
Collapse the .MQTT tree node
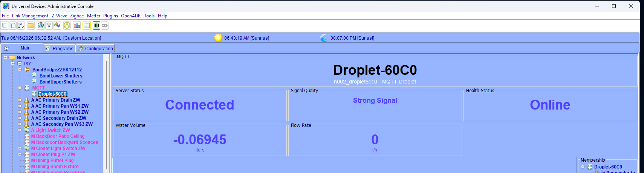pyautogui.click(x=20, y=88)
